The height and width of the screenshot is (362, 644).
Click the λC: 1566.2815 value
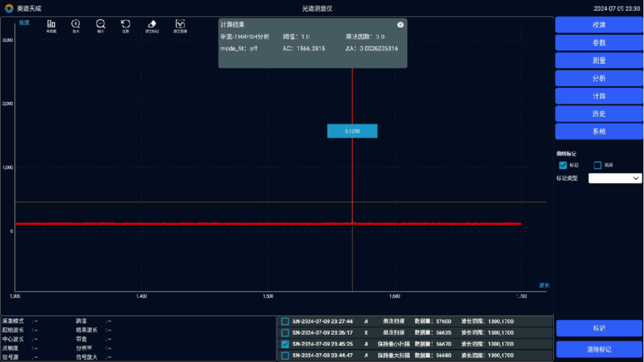pos(304,48)
